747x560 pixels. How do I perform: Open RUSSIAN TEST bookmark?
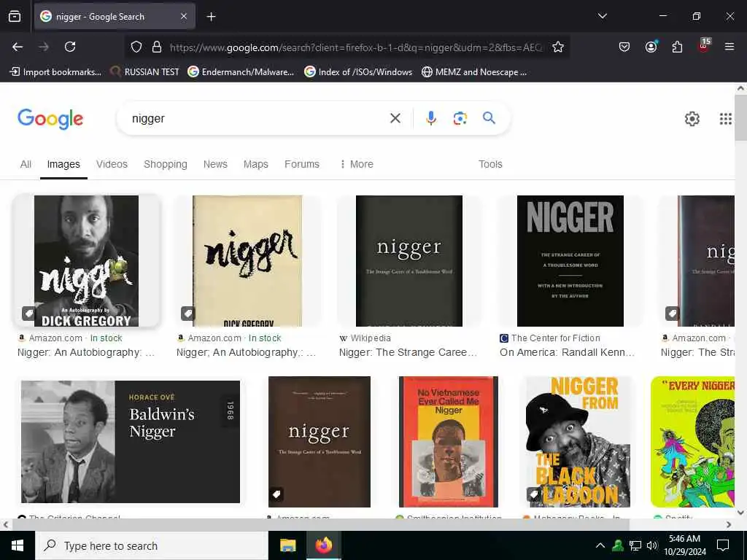click(x=145, y=72)
